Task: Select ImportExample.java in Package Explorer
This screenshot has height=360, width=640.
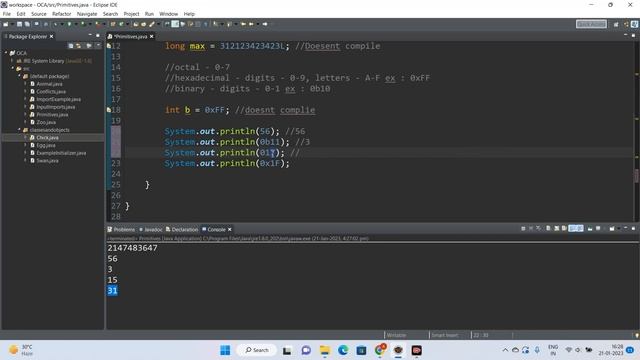Action: (x=58, y=99)
